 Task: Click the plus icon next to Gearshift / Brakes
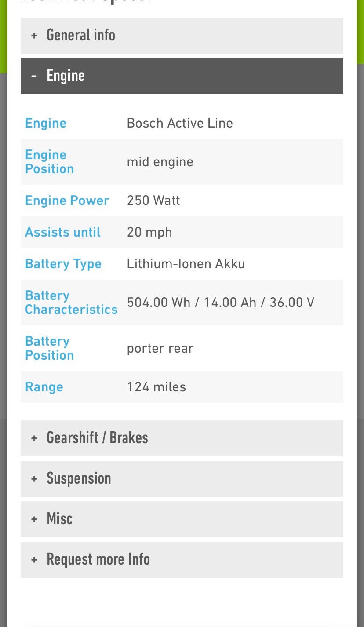34,438
